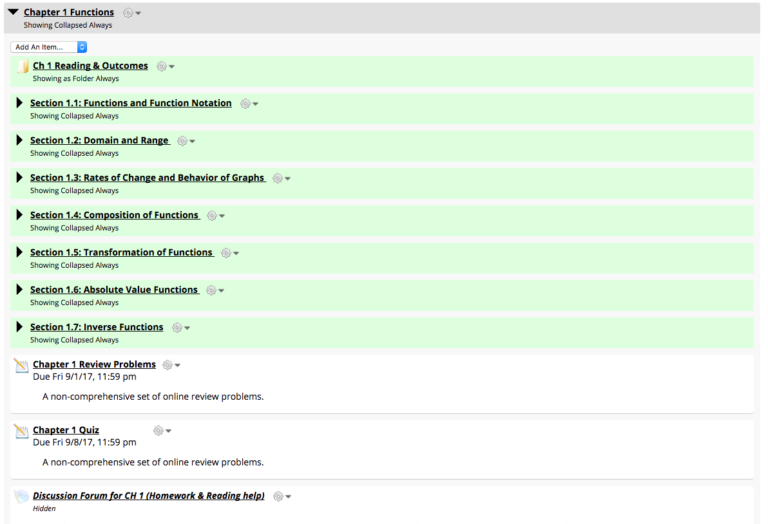Click the Discussion Forum speech bubble icon
The image size is (768, 524).
[x=22, y=496]
